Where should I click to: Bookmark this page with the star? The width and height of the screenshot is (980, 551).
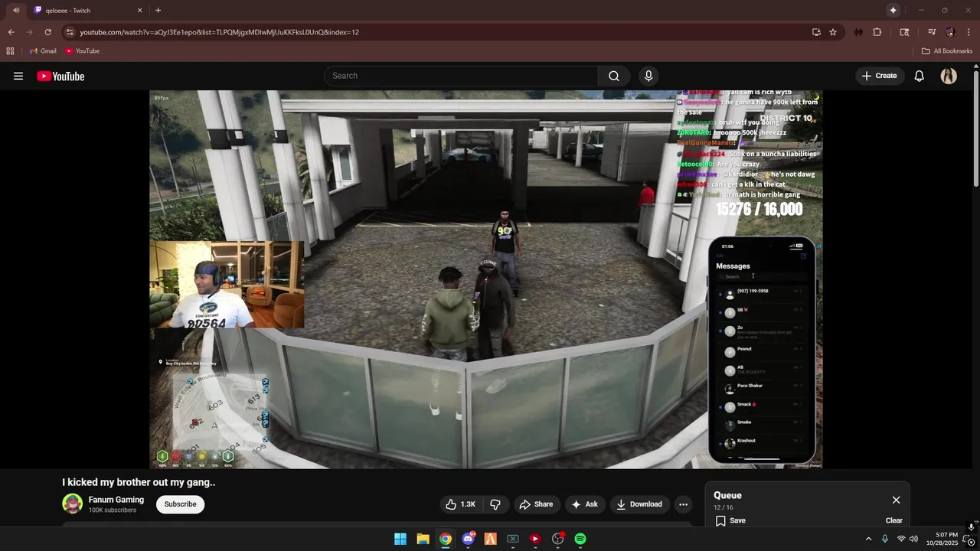833,32
